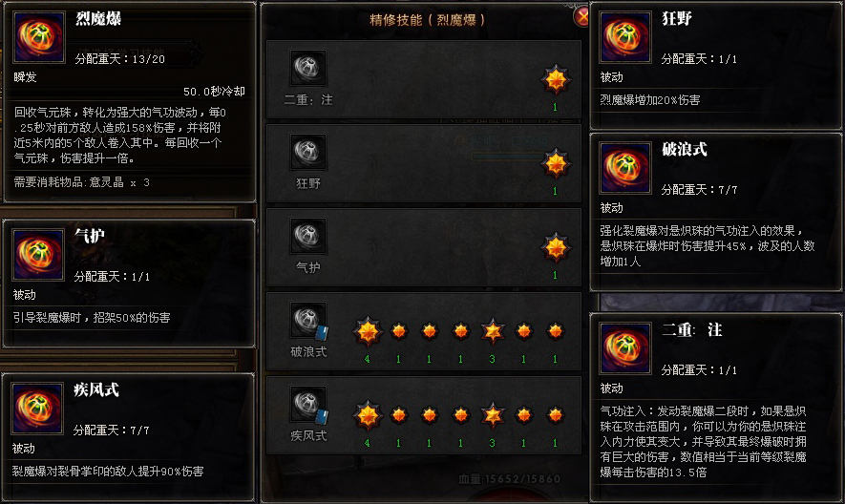Viewport: 845px width, 504px height.
Task: Click the 烈魔爆 skill icon in top-left tooltip
Action: (38, 37)
